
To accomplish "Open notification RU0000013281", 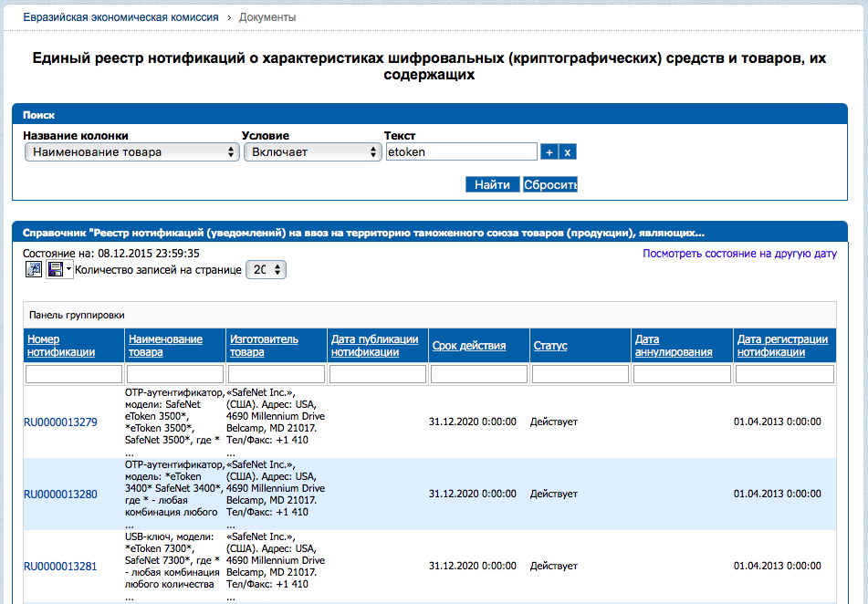I will point(60,566).
